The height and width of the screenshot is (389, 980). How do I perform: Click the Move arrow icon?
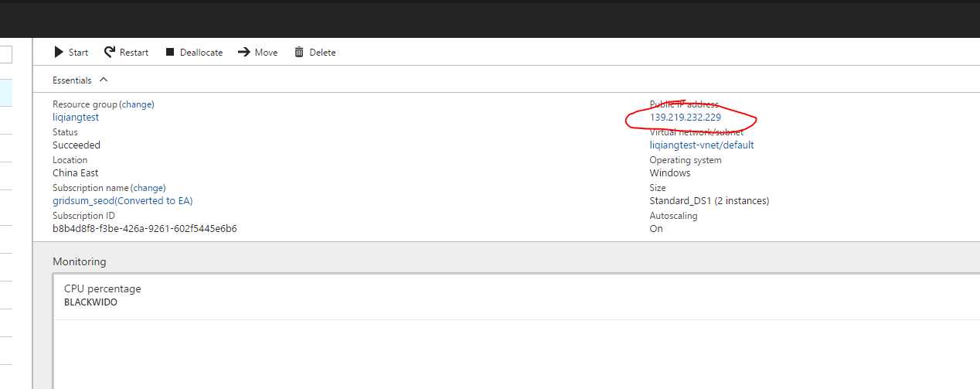click(243, 52)
